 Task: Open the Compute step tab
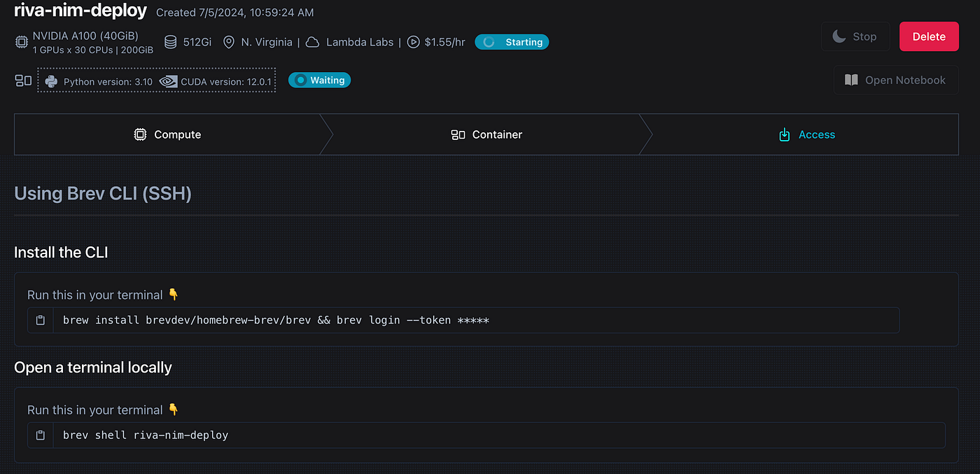(168, 134)
